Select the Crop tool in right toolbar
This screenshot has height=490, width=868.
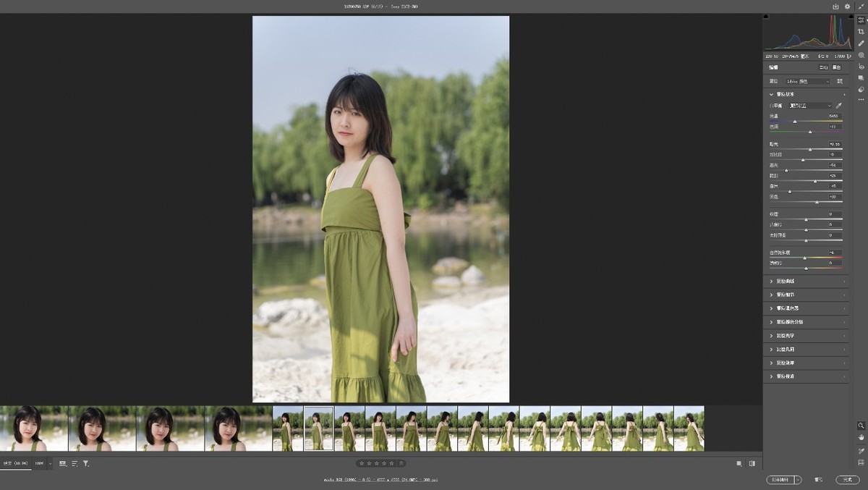coord(861,32)
